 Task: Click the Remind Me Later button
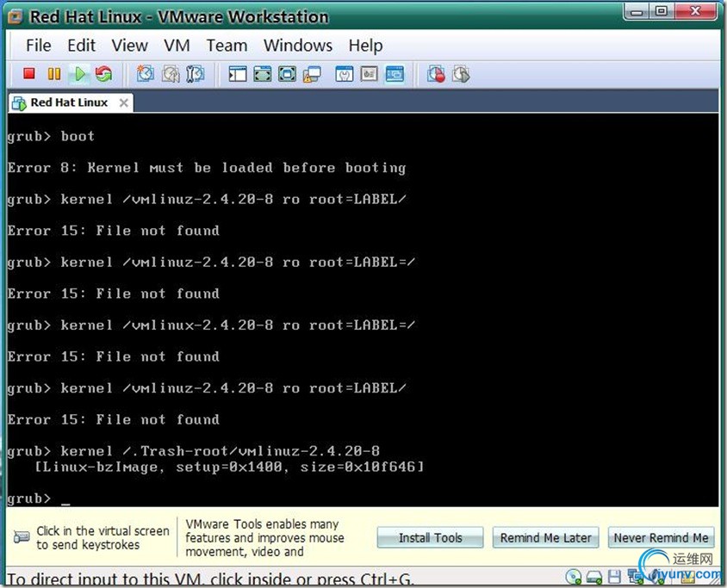click(546, 537)
